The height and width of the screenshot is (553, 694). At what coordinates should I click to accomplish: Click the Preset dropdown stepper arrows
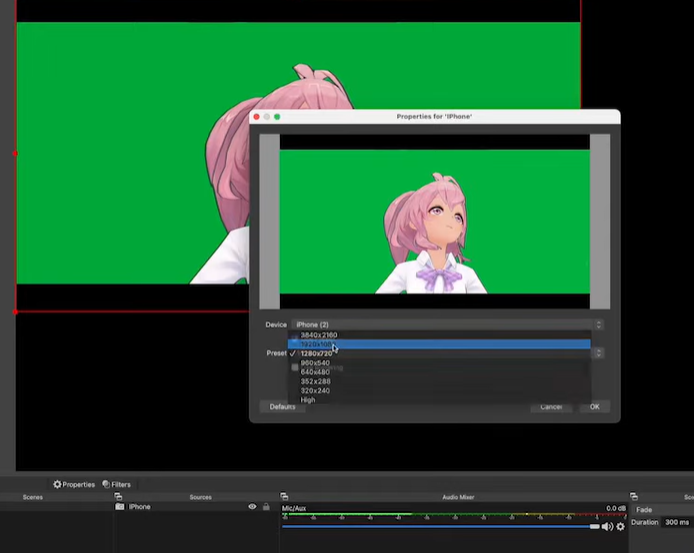pos(598,353)
